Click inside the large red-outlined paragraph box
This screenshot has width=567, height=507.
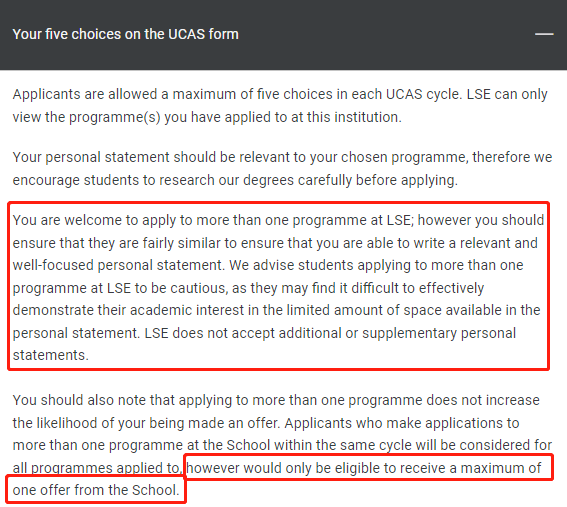coord(278,286)
